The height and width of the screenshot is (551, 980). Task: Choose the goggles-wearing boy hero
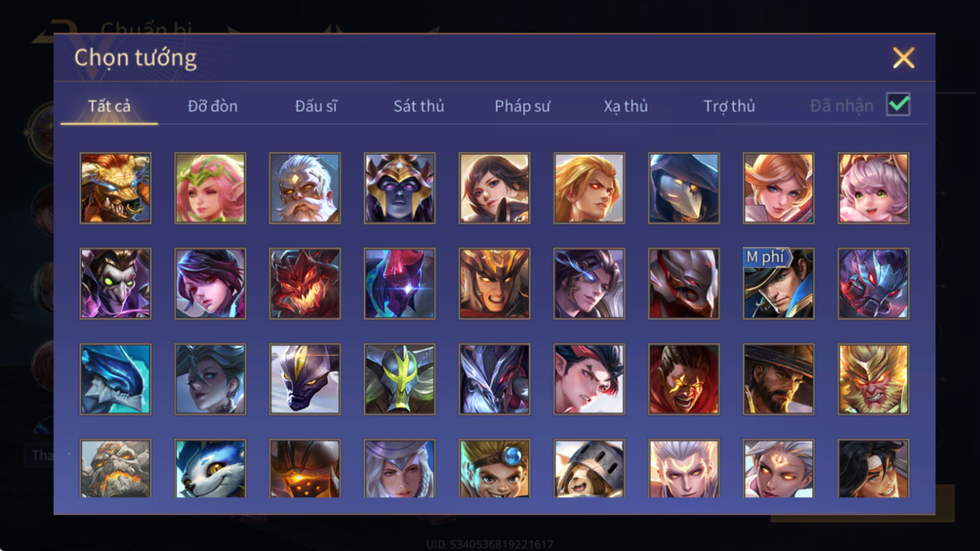[x=494, y=469]
